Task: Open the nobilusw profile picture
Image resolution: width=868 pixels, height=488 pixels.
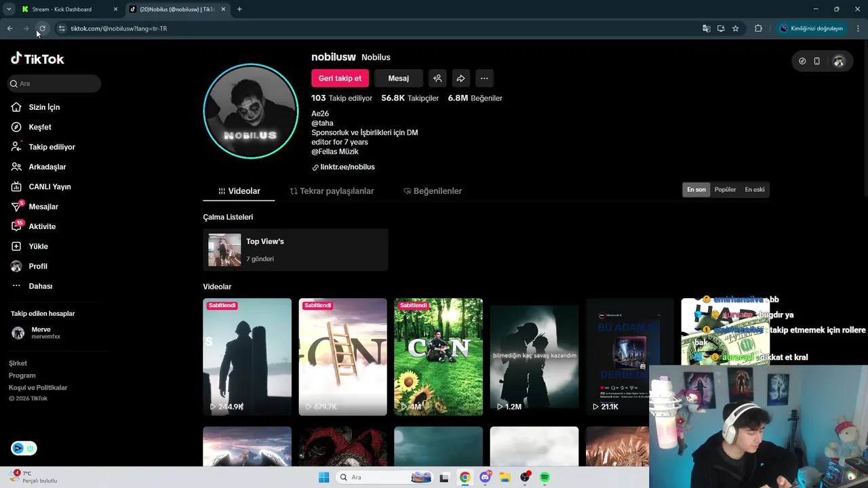Action: 251,111
